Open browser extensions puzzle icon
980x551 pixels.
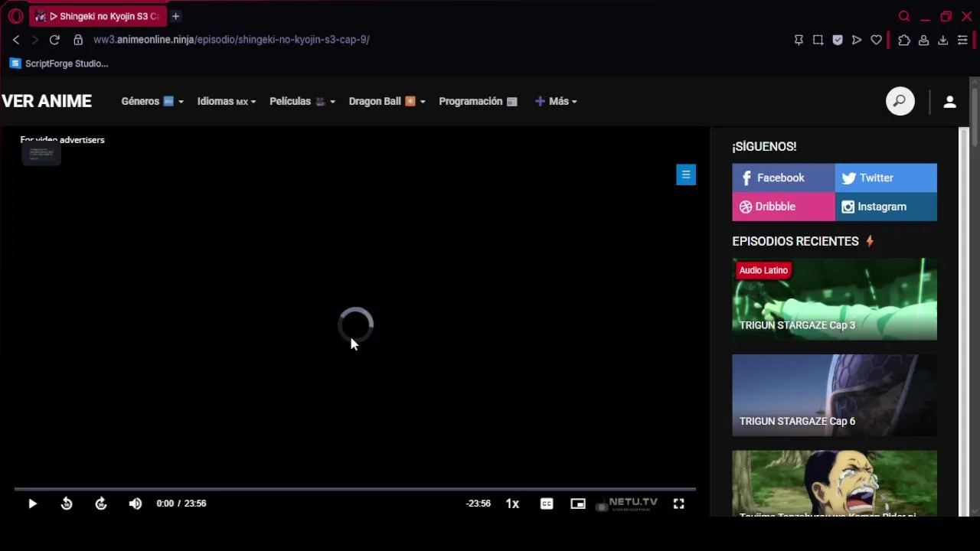pyautogui.click(x=904, y=40)
